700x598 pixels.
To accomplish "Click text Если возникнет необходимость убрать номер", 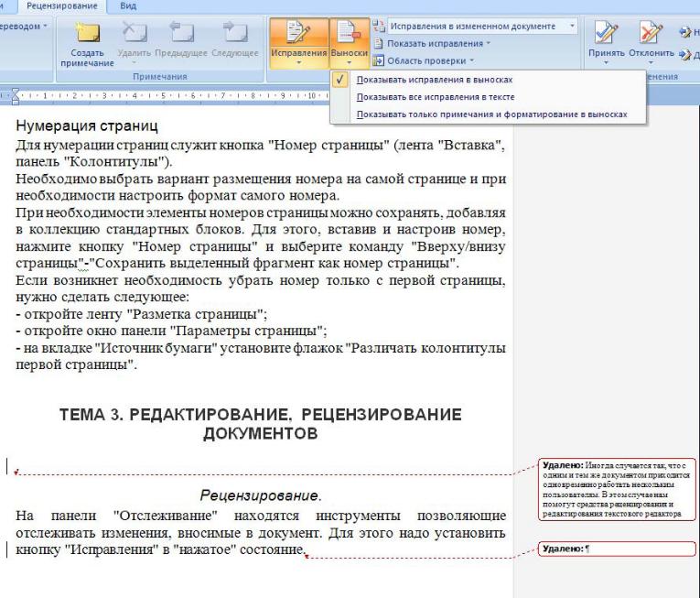I will 167,280.
